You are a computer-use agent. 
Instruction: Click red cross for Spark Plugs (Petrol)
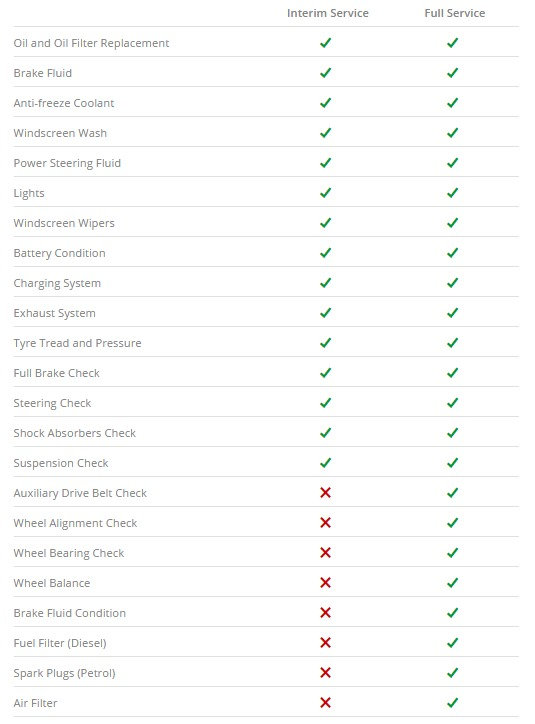pos(325,673)
